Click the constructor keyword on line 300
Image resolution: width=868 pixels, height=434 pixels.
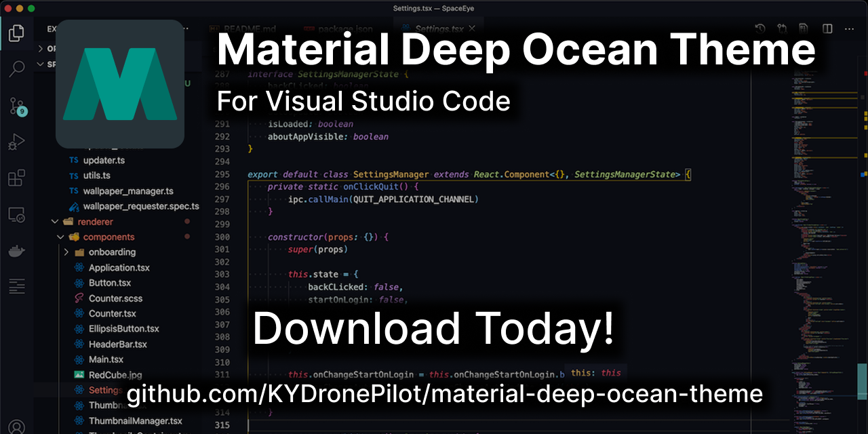pyautogui.click(x=296, y=237)
